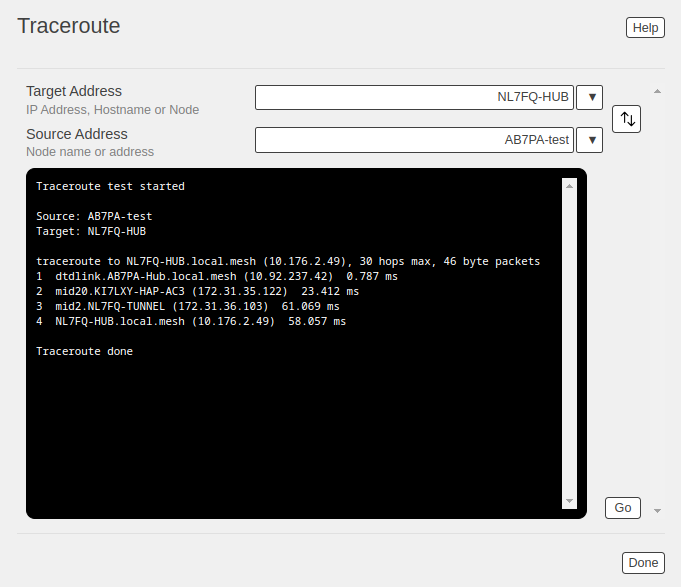Click the white output console scrollbar track
Viewport: 681px width, 587px height.
569,343
